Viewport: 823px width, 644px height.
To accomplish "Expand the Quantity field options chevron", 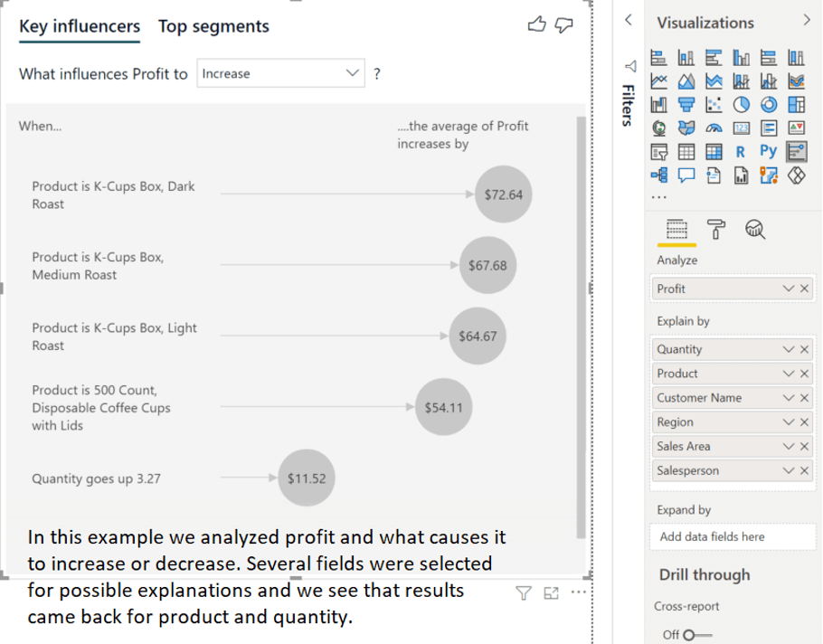I will click(788, 349).
